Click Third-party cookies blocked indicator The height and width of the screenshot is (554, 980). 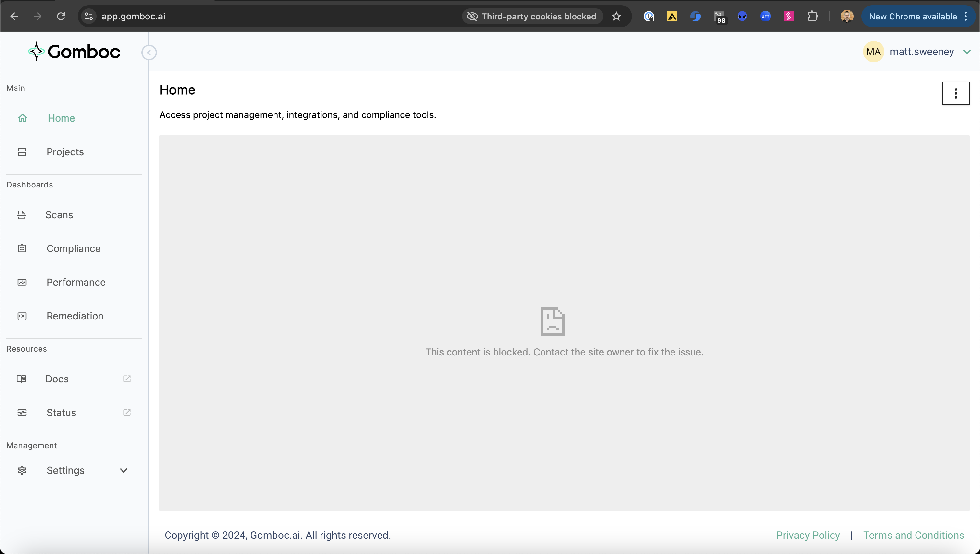pos(532,16)
